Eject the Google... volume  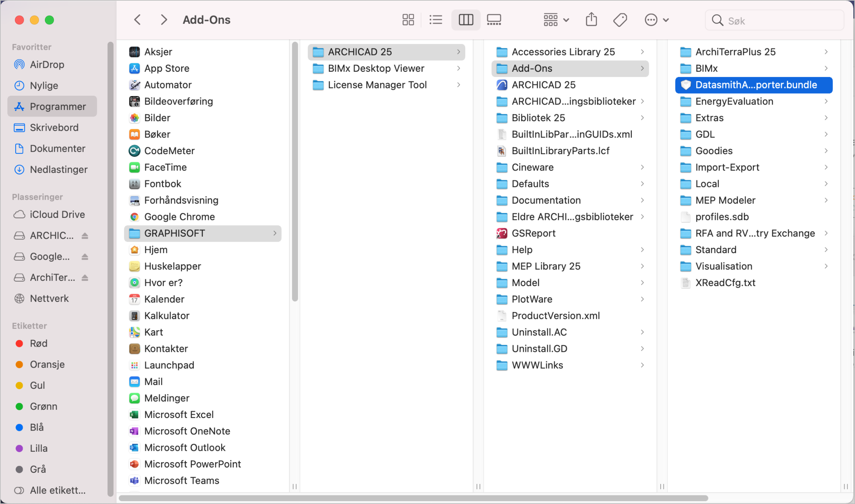85,257
